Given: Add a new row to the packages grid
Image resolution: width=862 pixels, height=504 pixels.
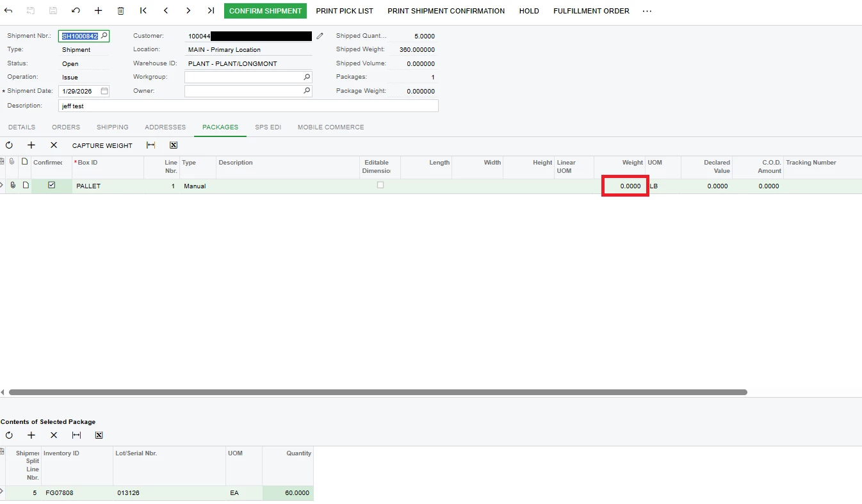Looking at the screenshot, I should tap(31, 145).
